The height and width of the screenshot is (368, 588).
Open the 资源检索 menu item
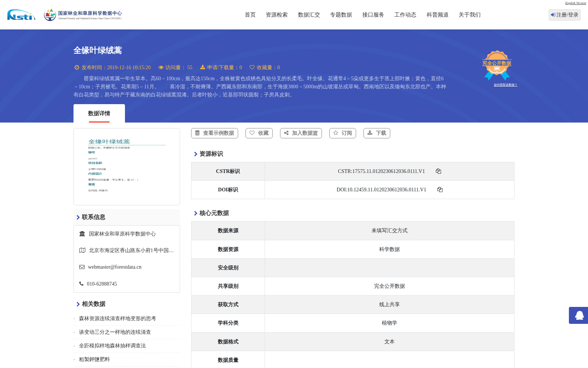(x=277, y=15)
